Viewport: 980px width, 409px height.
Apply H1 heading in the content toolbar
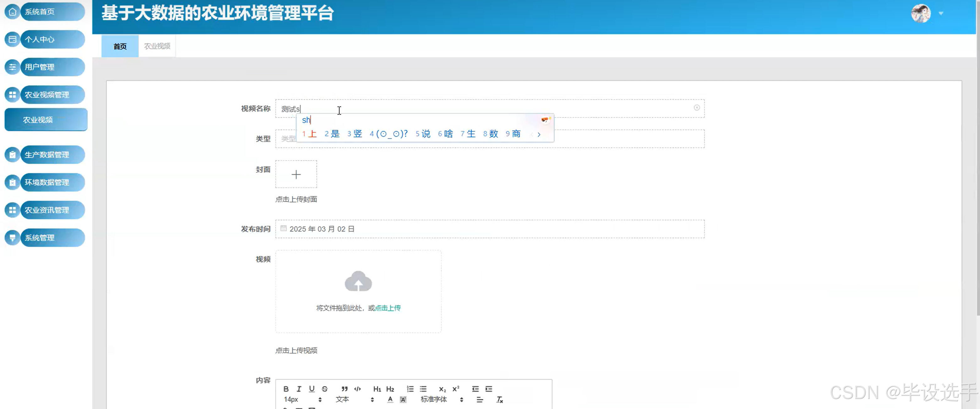tap(377, 389)
